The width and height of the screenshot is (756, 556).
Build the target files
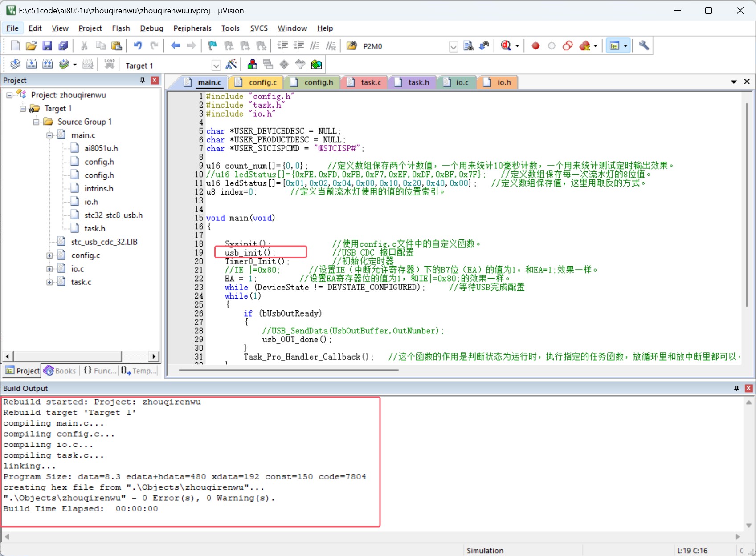pyautogui.click(x=31, y=65)
